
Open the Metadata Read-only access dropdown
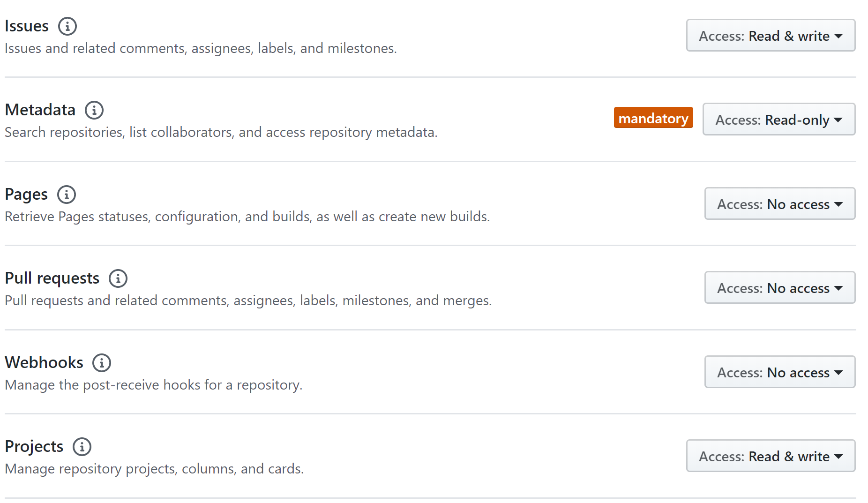778,120
